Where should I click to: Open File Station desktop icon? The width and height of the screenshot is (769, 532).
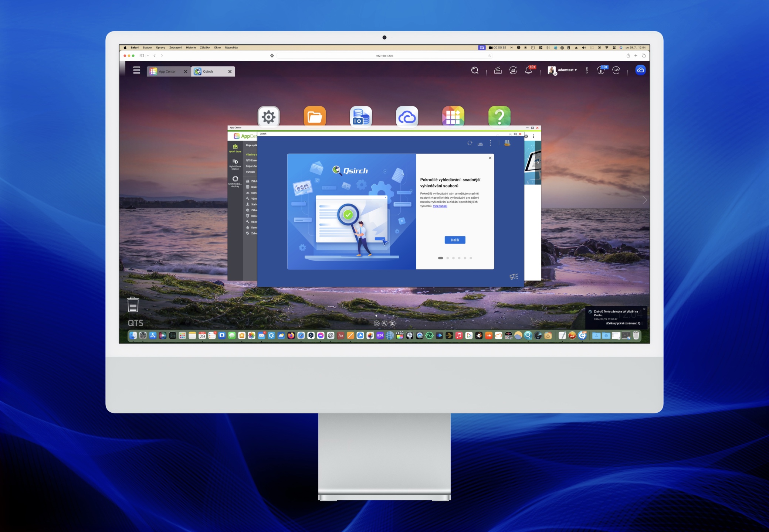coord(315,117)
